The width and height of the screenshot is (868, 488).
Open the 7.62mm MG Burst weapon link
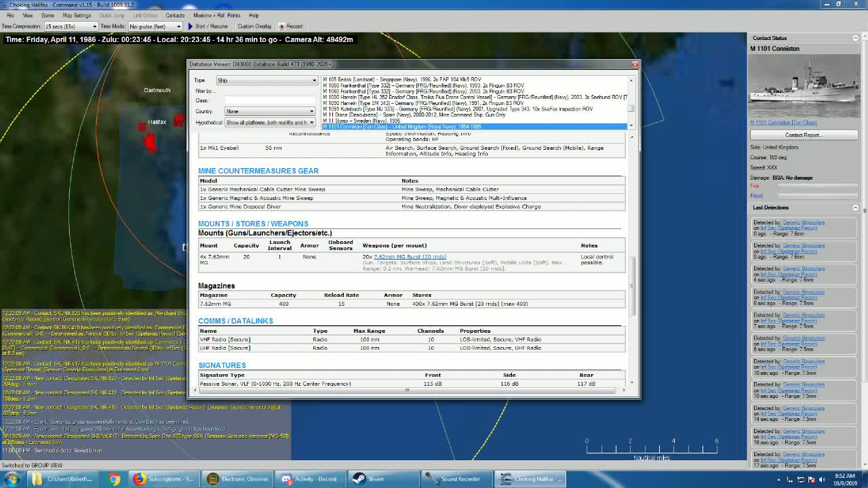coord(410,257)
